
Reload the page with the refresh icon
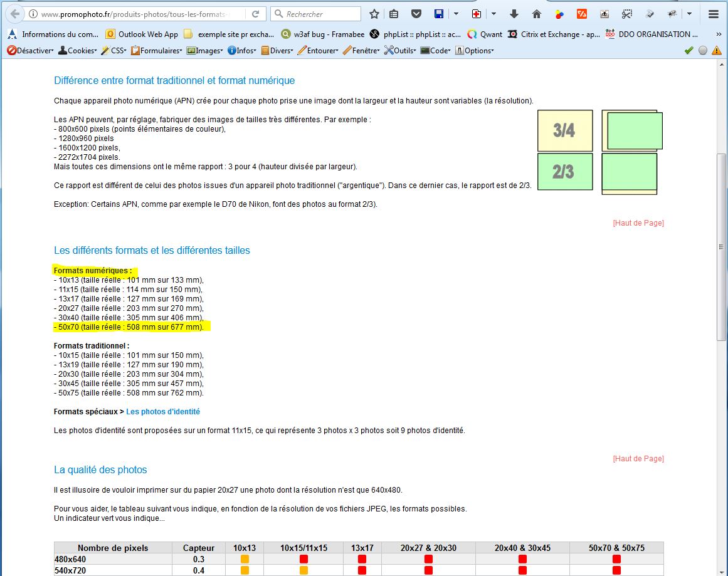[x=256, y=14]
